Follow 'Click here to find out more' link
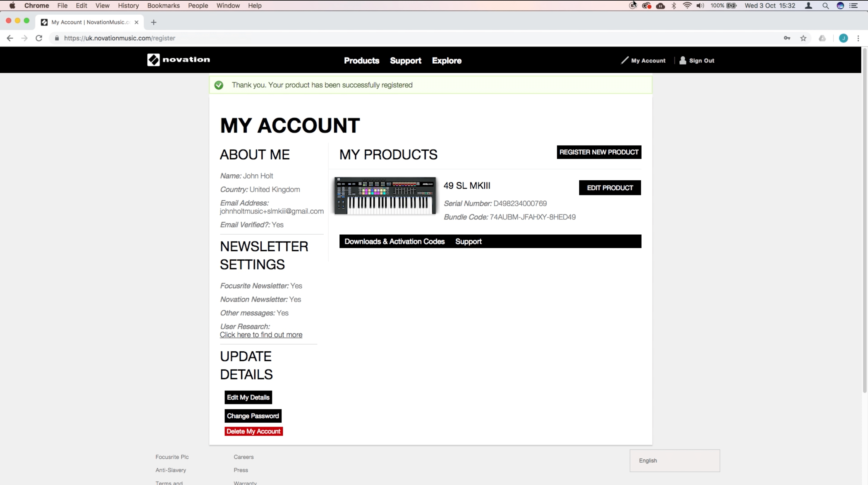 (261, 335)
